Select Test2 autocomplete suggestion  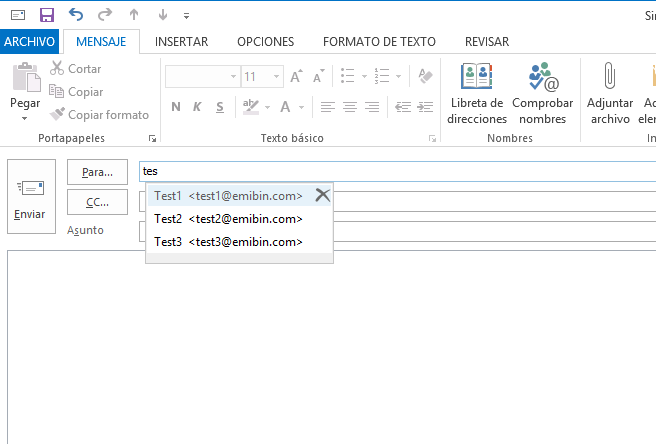click(x=228, y=219)
